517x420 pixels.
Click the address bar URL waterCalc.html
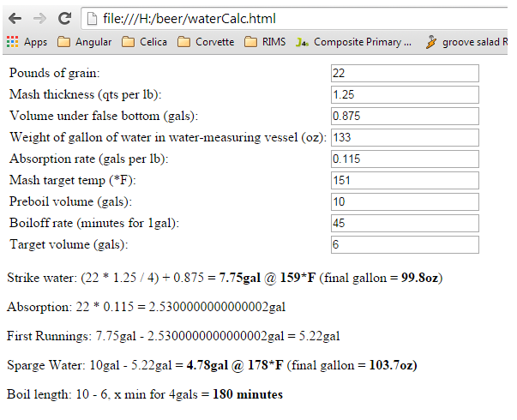point(189,19)
